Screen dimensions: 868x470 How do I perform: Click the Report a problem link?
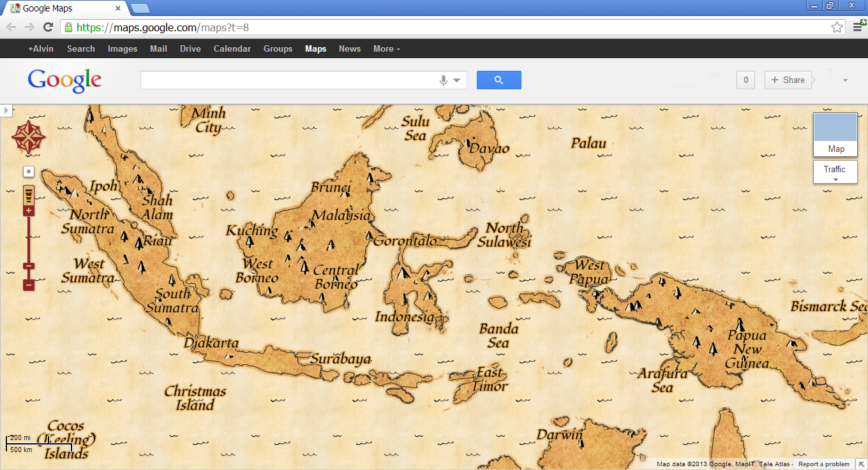click(x=824, y=464)
